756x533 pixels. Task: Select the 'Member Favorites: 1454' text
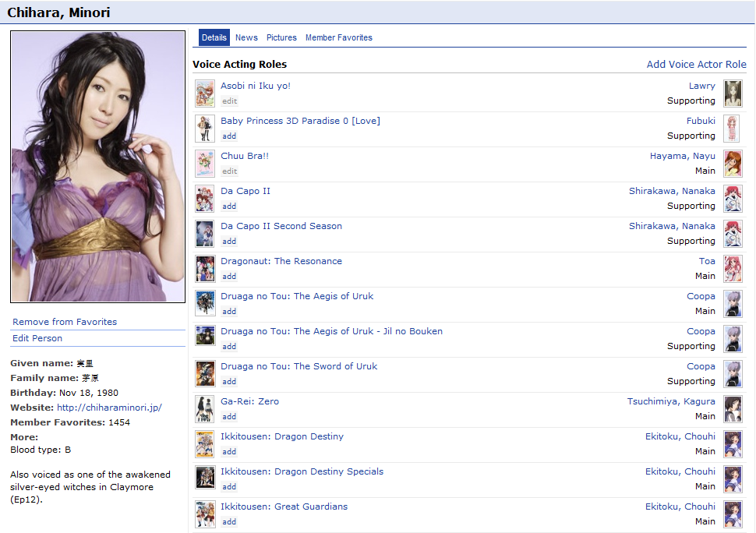70,422
